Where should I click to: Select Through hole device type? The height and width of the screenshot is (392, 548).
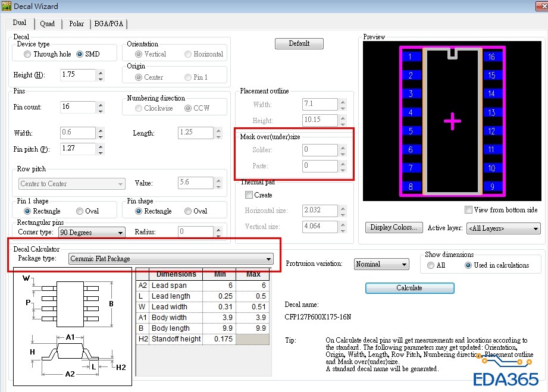[27, 54]
